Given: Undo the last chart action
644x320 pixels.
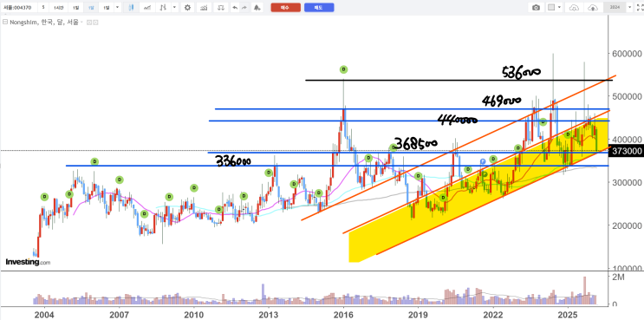Looking at the screenshot, I should [x=235, y=8].
